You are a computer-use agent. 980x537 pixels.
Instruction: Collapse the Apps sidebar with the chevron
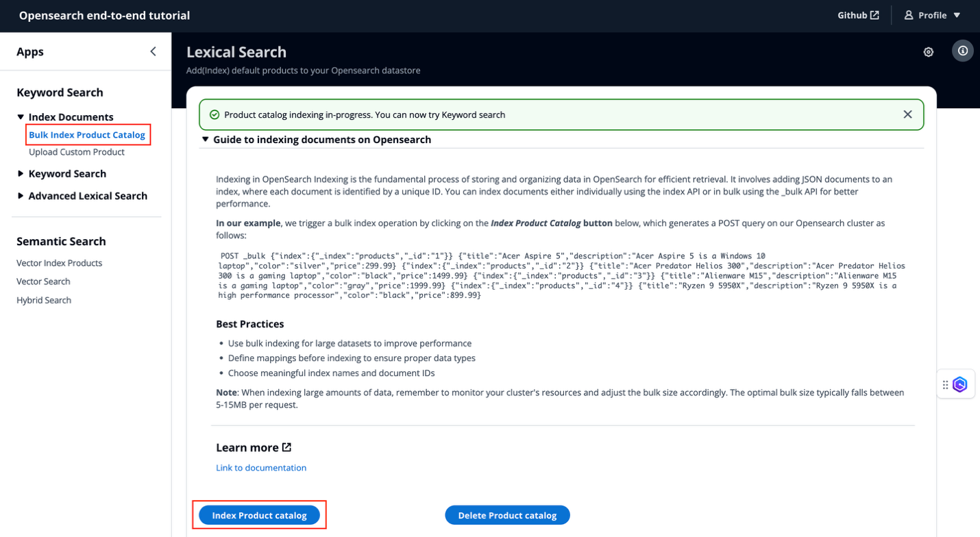click(x=152, y=51)
